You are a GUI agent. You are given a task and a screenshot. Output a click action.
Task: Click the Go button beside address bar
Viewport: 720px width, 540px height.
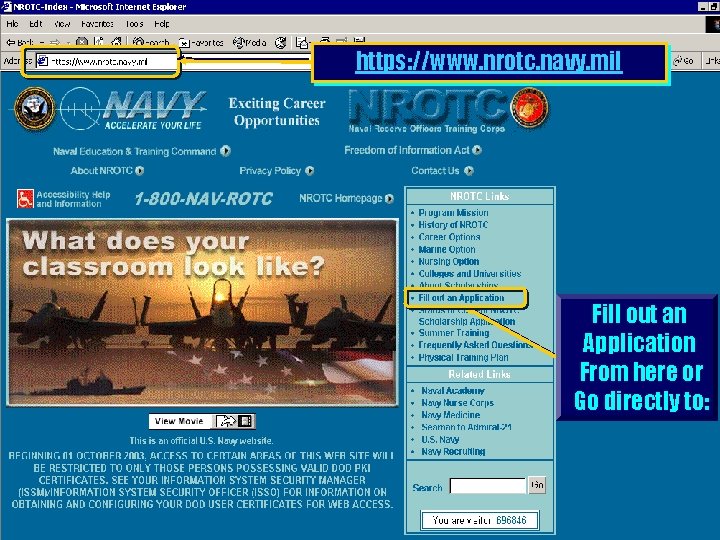click(x=684, y=61)
